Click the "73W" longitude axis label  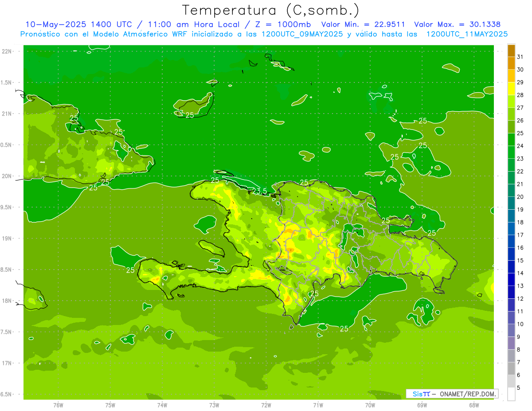pyautogui.click(x=214, y=405)
